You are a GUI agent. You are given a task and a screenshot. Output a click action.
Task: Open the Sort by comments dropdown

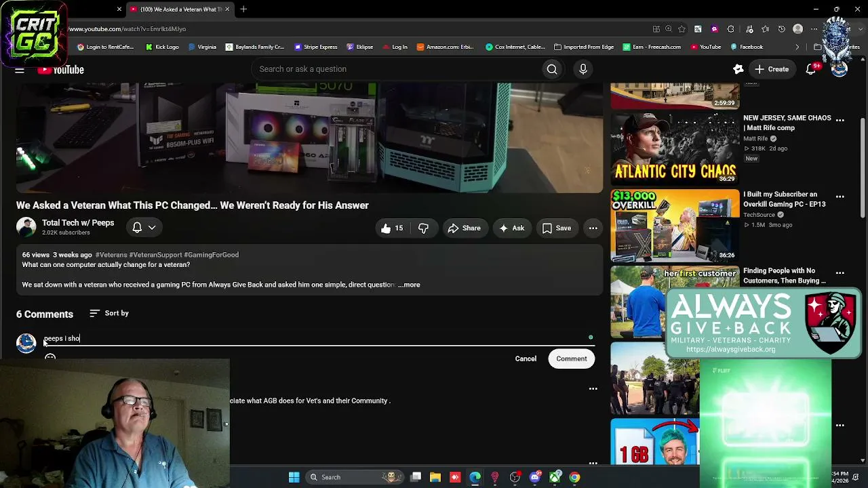(x=109, y=313)
